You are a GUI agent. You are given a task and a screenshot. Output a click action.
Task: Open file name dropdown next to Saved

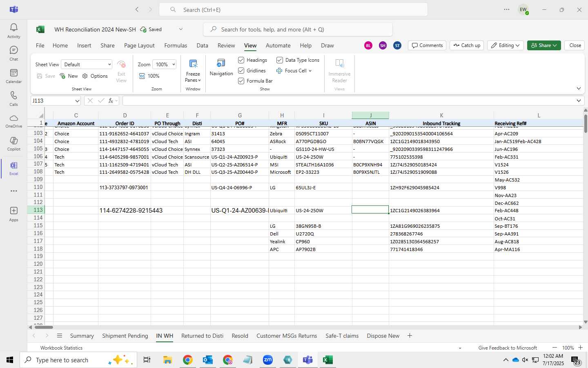pos(181,29)
